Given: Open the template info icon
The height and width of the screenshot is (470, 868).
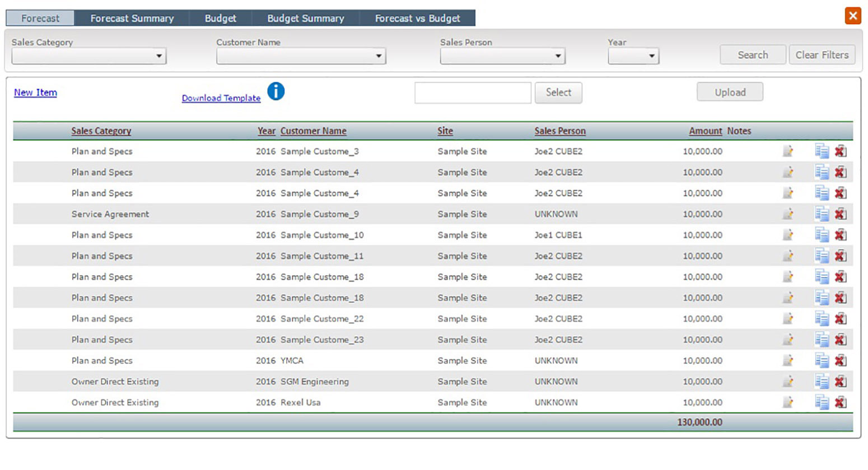Looking at the screenshot, I should 276,91.
